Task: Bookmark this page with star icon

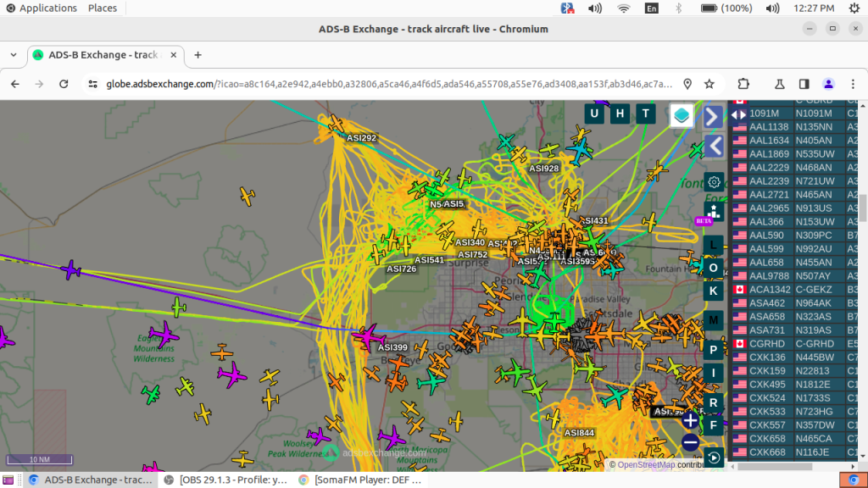Action: tap(709, 84)
